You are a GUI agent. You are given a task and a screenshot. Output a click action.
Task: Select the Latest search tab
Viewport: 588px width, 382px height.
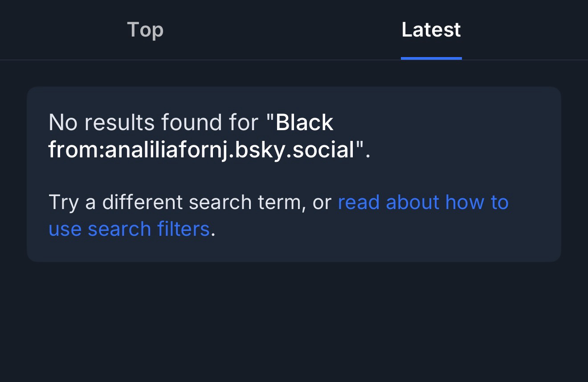pos(431,30)
